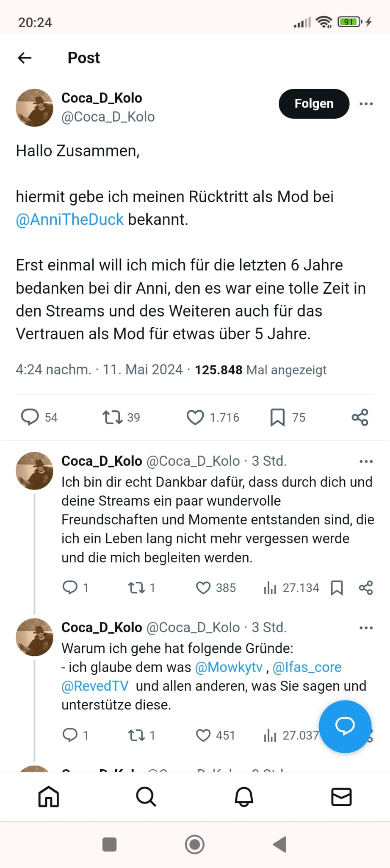Open the main post's three-dot menu

[x=366, y=104]
